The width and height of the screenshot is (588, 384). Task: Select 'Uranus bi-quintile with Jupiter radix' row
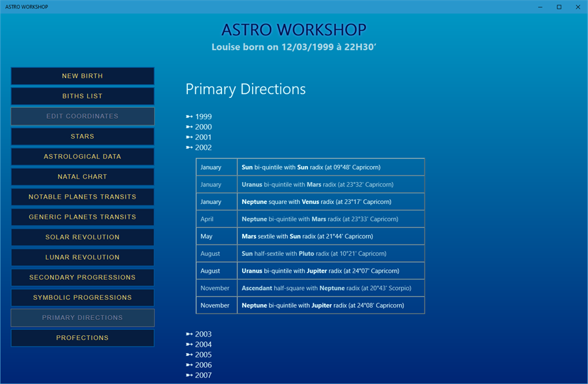[x=310, y=271]
